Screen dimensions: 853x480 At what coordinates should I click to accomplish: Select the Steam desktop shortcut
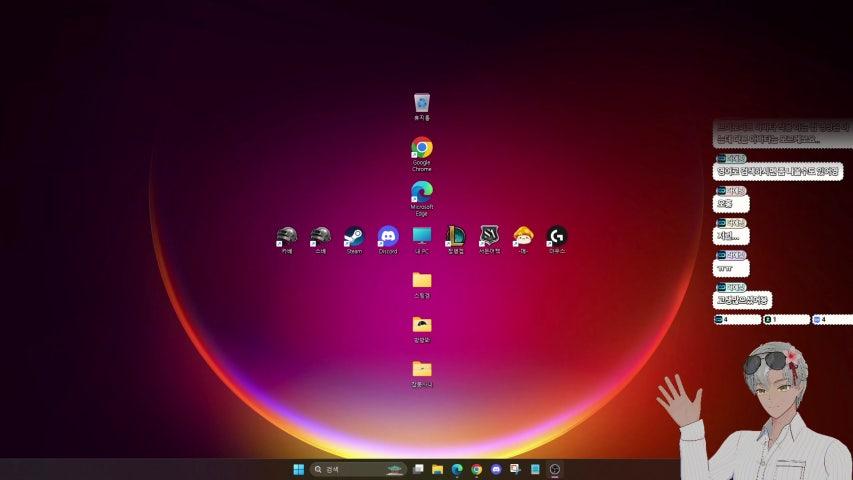click(354, 236)
